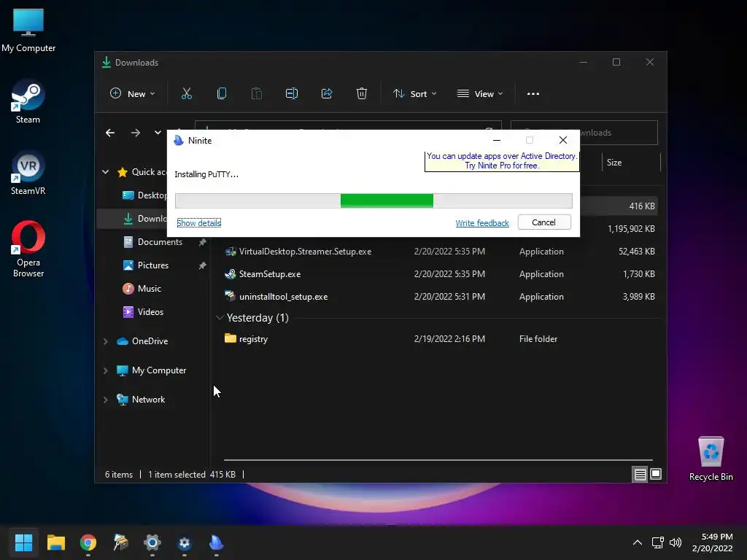747x560 pixels.
Task: Click the Rename icon in Downloads toolbar
Action: [x=292, y=94]
